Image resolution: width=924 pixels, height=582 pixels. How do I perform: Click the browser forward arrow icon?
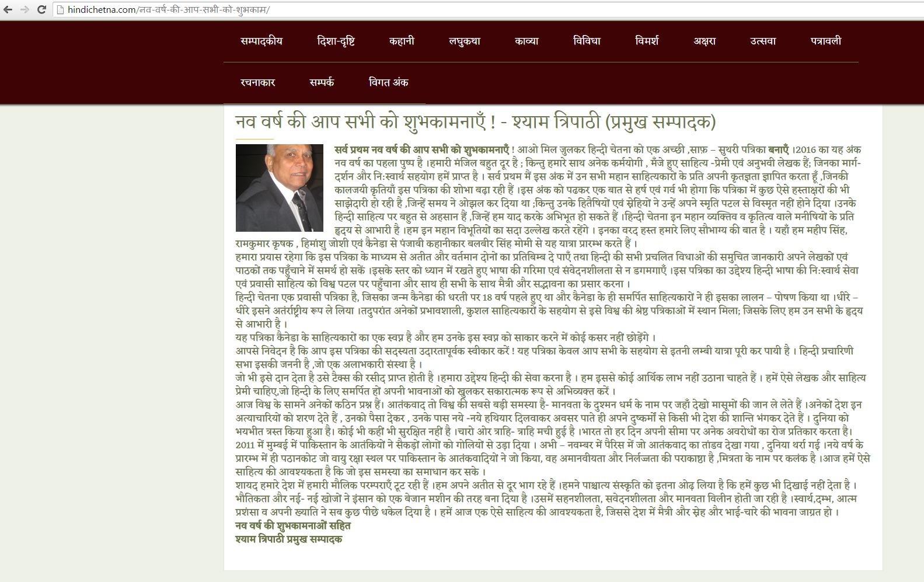[x=25, y=10]
